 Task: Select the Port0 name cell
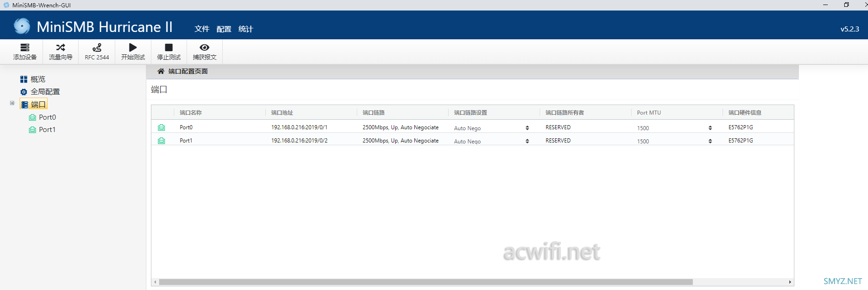click(186, 127)
